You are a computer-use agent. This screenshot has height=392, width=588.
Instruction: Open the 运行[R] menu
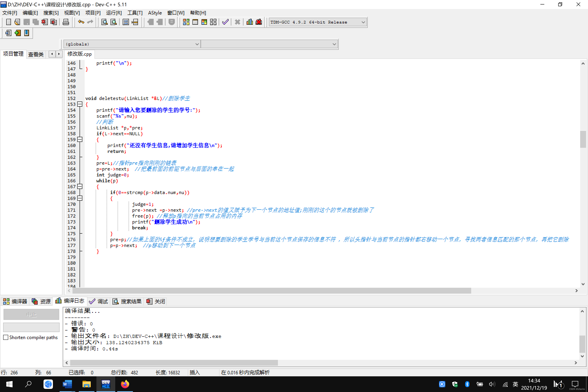click(114, 13)
